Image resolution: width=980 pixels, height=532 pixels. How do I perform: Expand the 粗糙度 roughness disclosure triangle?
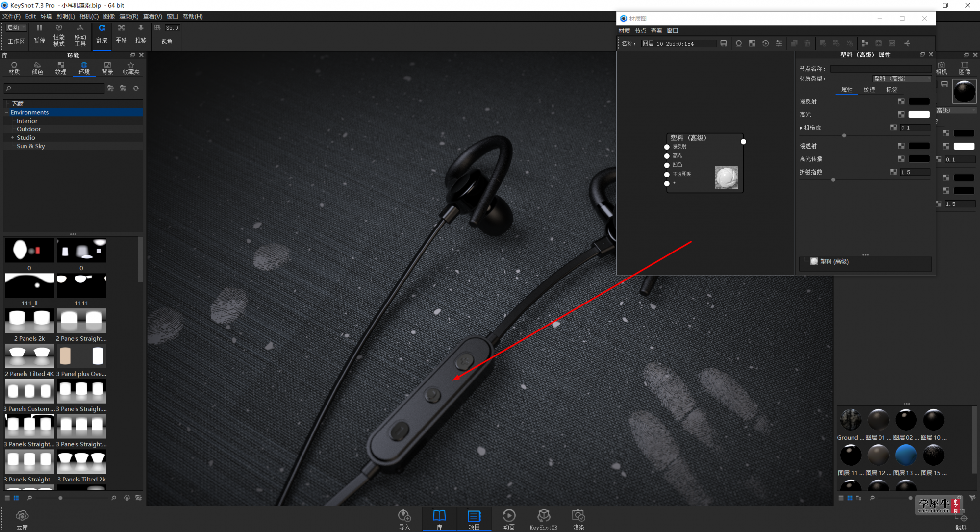click(801, 128)
